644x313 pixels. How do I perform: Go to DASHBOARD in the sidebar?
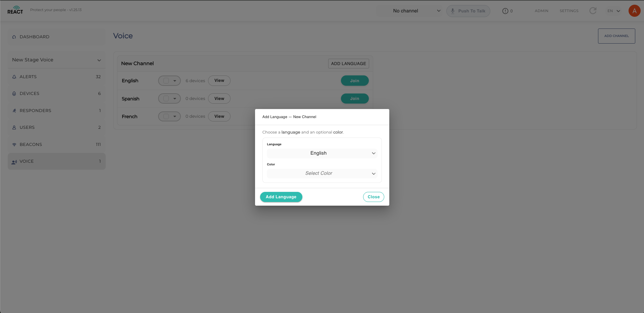point(57,37)
